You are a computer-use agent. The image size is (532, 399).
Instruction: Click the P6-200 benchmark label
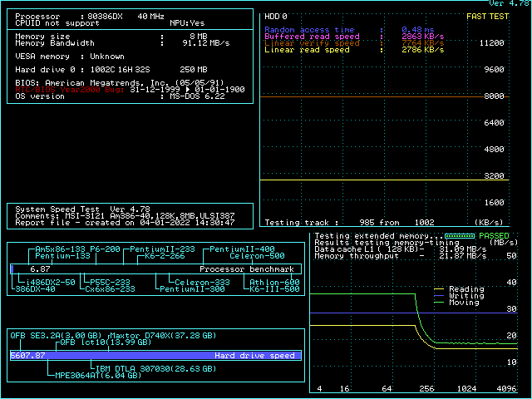pos(105,249)
